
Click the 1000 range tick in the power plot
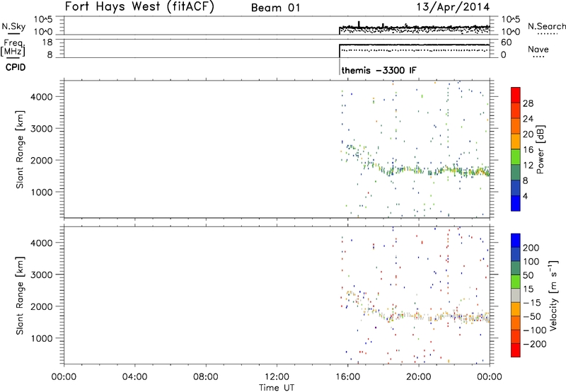coord(42,192)
